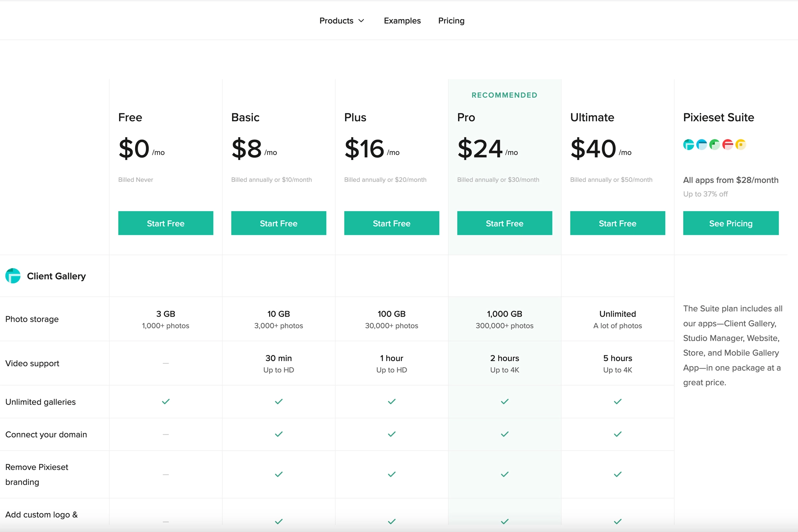Click the "30 min" video support cell

pyautogui.click(x=279, y=364)
